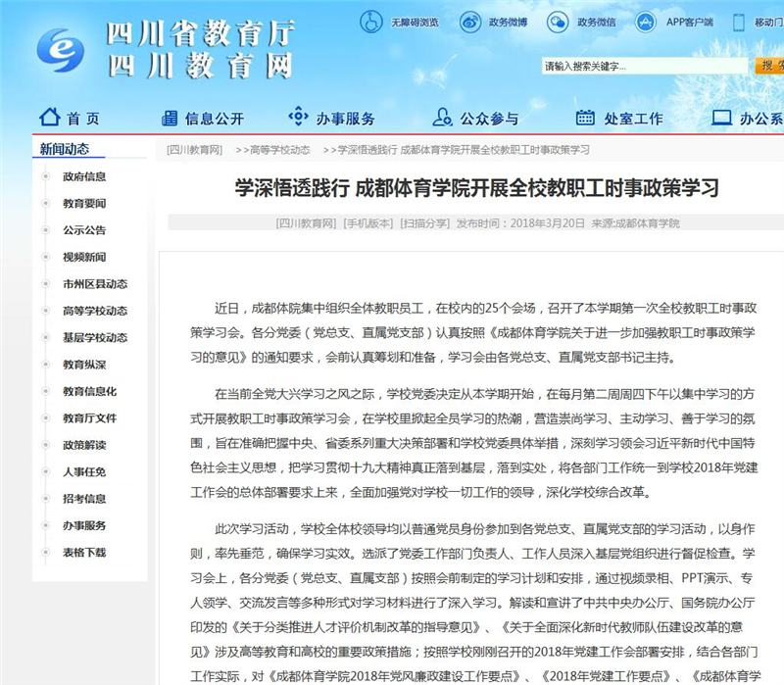
Task: Open the 办事服务 top navigation menu
Action: point(346,119)
